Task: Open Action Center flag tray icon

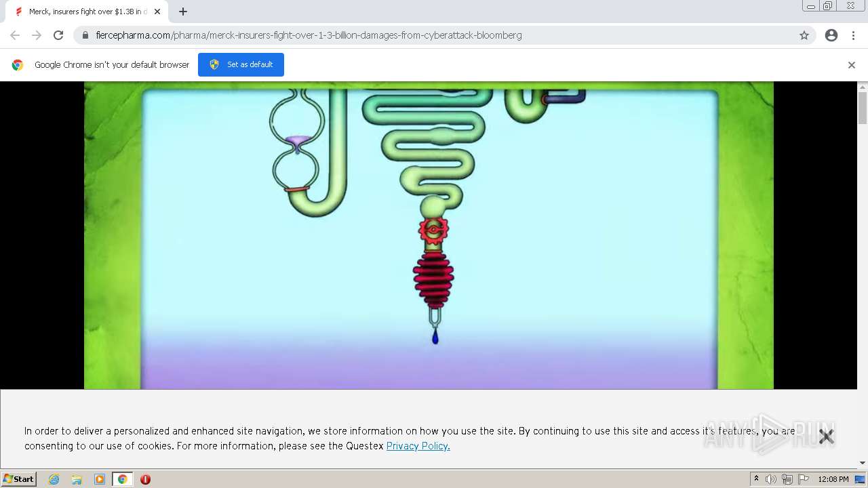Action: pos(804,479)
